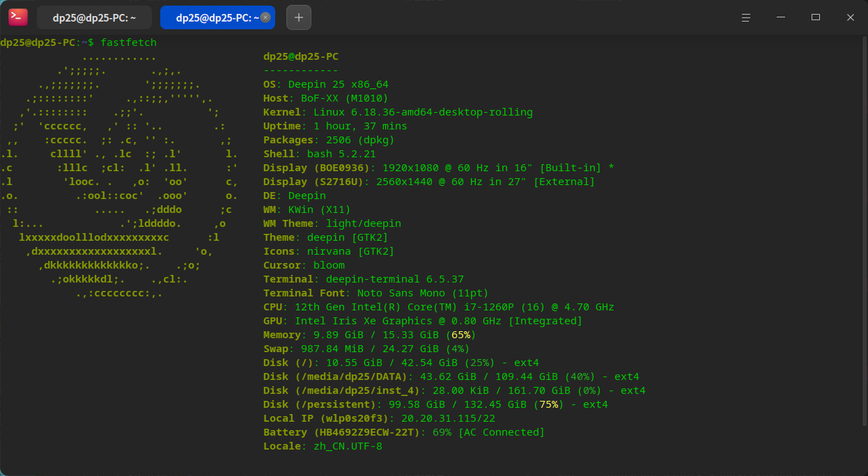Switch to the inactive dark terminal tab
This screenshot has height=476, width=868.
94,17
